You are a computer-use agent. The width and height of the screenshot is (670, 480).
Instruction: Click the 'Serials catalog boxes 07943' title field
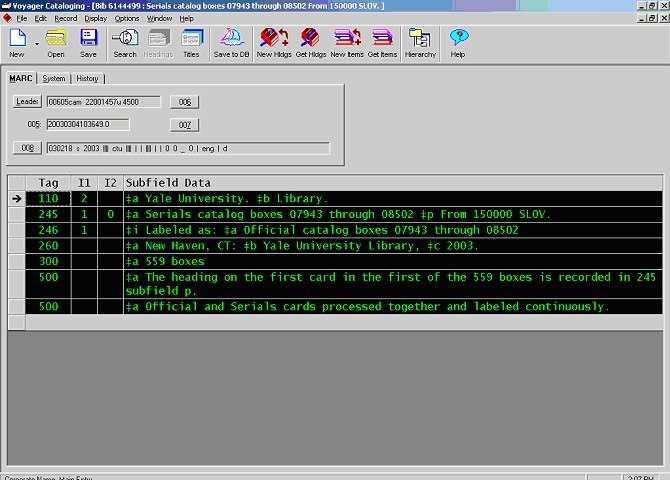(x=393, y=215)
